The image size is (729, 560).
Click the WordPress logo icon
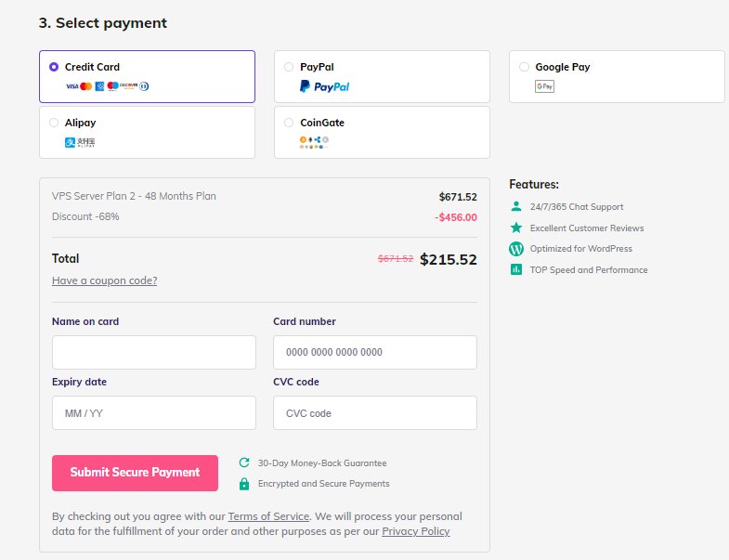(x=516, y=249)
